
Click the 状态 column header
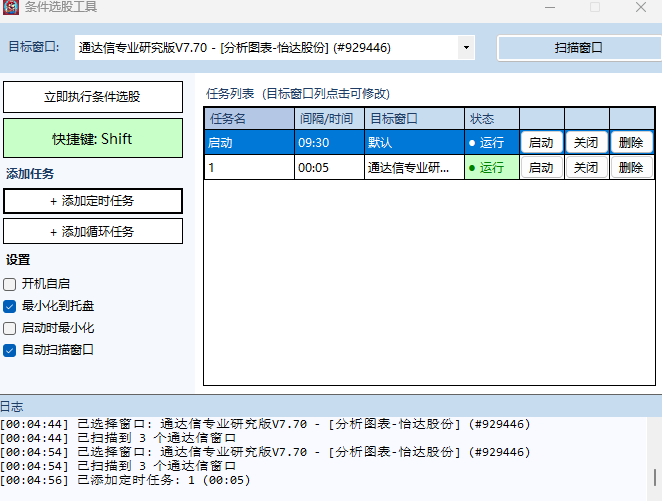492,119
